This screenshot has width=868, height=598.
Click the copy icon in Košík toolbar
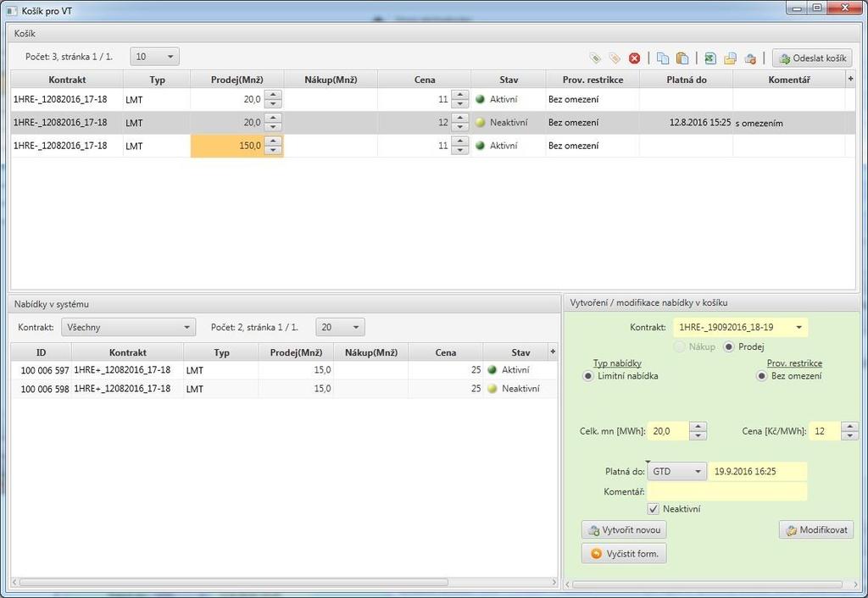pos(663,58)
